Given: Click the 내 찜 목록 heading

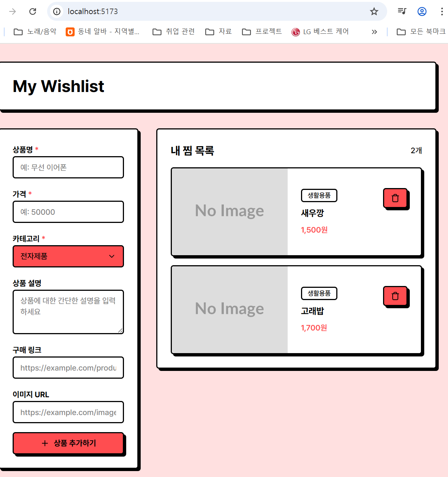Looking at the screenshot, I should pos(193,151).
